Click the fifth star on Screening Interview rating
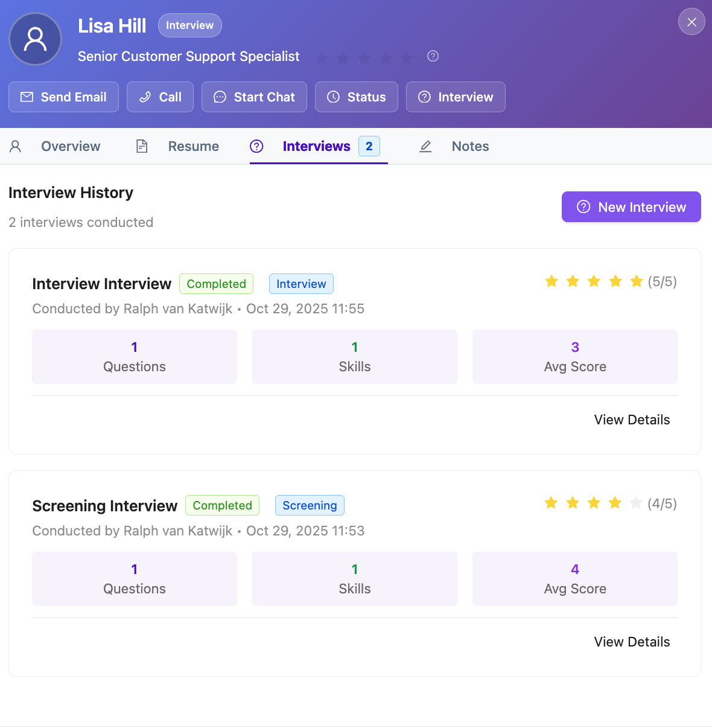The width and height of the screenshot is (712, 728). (636, 502)
